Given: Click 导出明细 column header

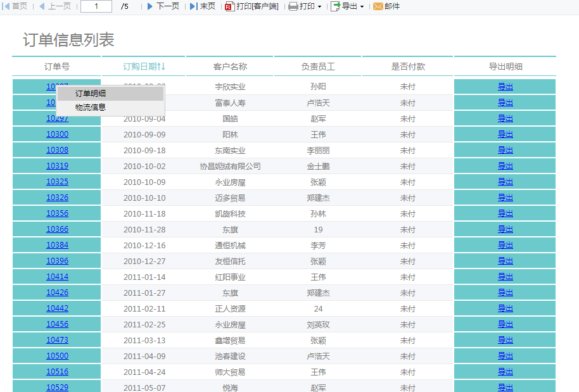Looking at the screenshot, I should [505, 66].
